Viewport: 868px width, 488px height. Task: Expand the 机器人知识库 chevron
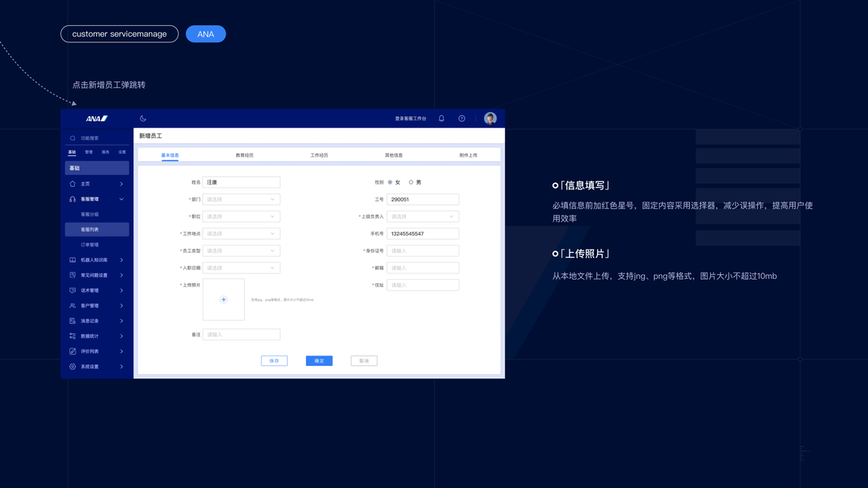(x=121, y=260)
